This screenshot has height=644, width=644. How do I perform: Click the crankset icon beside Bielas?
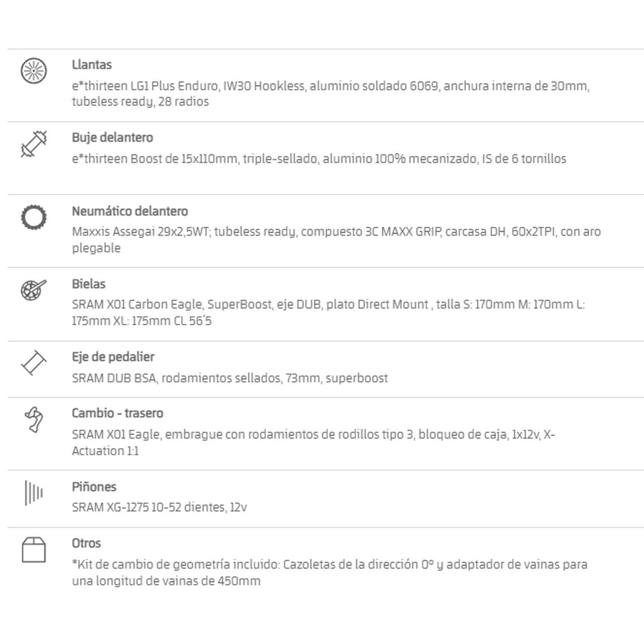point(33,290)
